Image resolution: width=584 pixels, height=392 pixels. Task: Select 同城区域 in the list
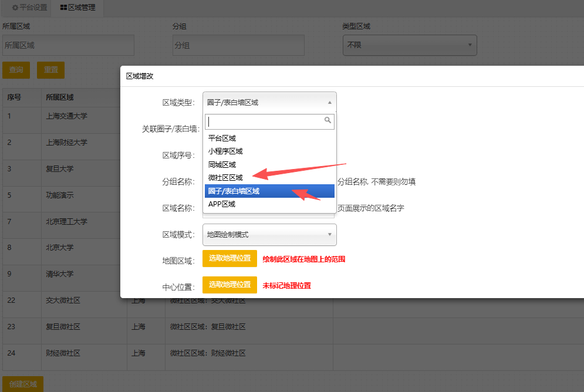tap(222, 165)
